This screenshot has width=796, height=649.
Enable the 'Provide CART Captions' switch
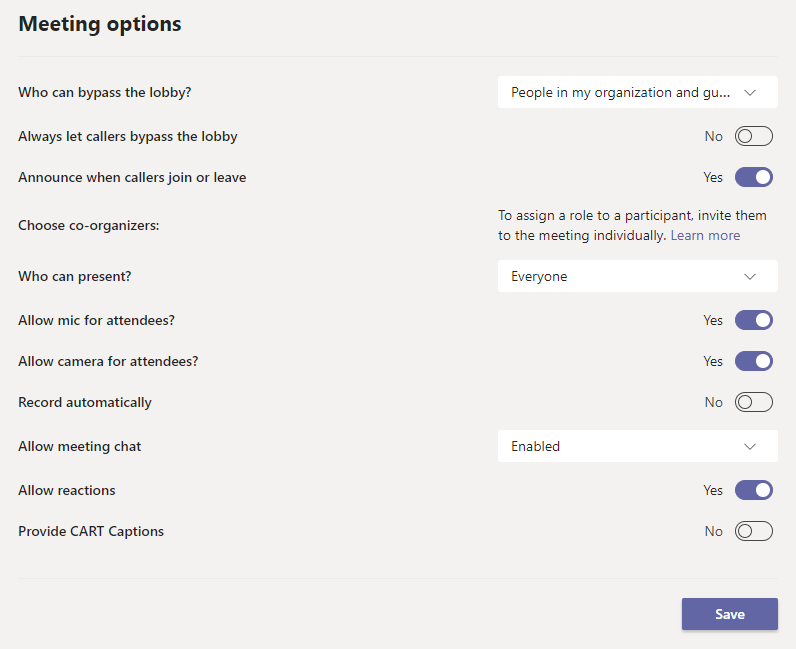pos(753,531)
